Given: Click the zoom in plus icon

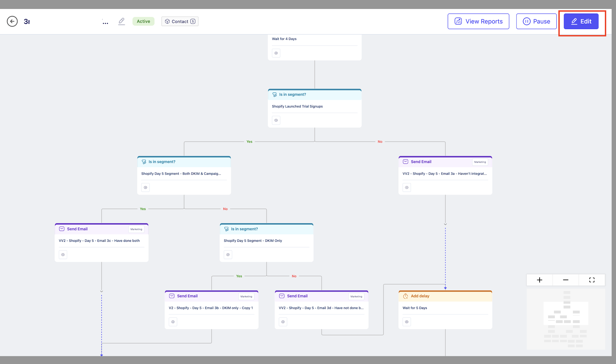Looking at the screenshot, I should (539, 280).
